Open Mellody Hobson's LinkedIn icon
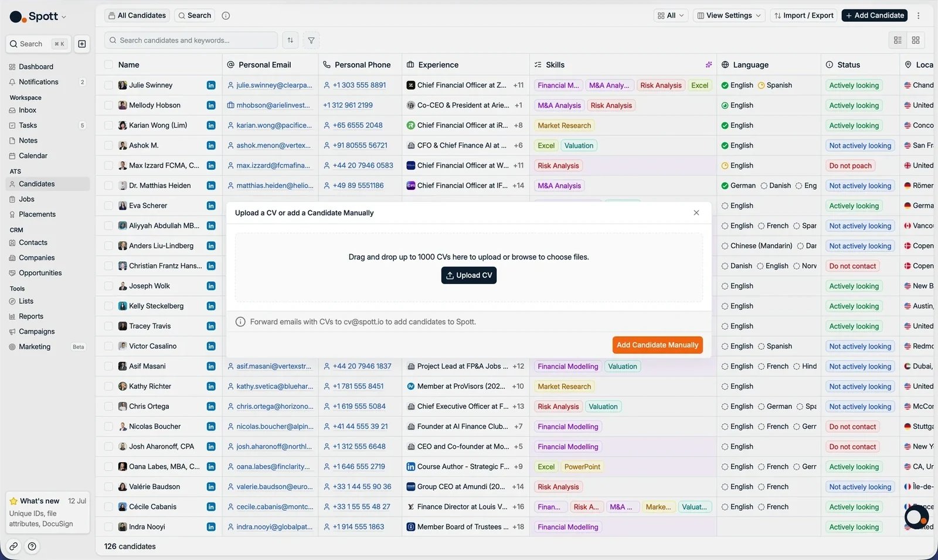This screenshot has height=560, width=938. [211, 105]
